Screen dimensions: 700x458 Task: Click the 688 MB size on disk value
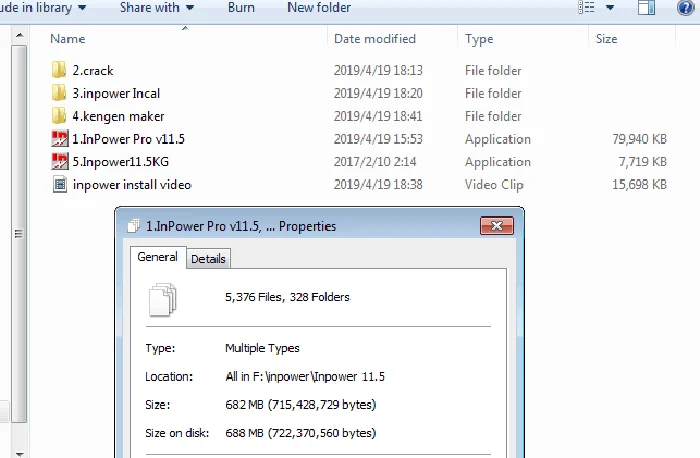tap(300, 433)
